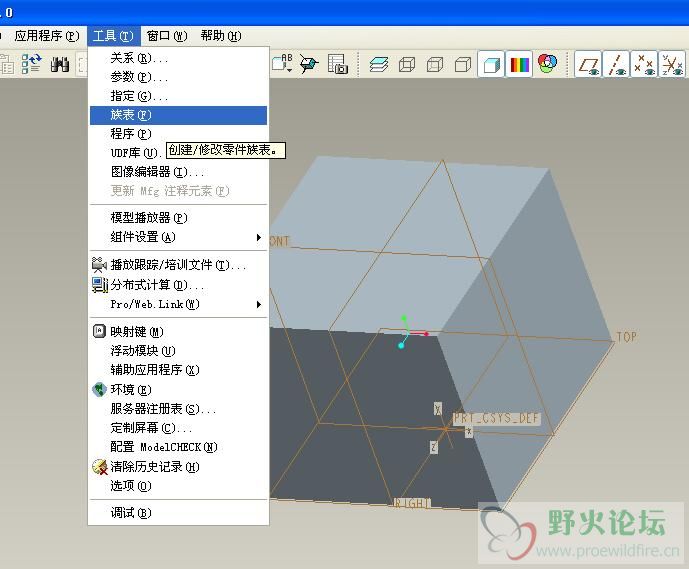Screen dimensions: 689x569
Task: Choose 关系(R)... from the Tools menu
Action: (x=178, y=58)
